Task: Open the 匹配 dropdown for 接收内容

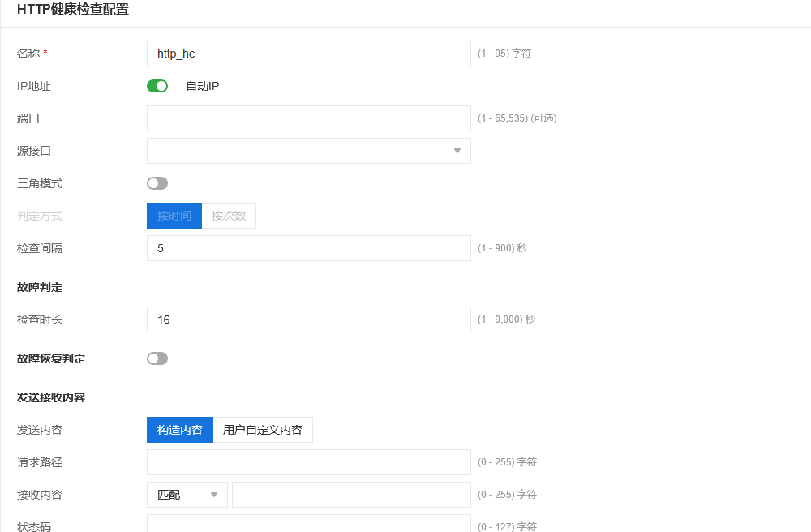Action: coord(187,495)
